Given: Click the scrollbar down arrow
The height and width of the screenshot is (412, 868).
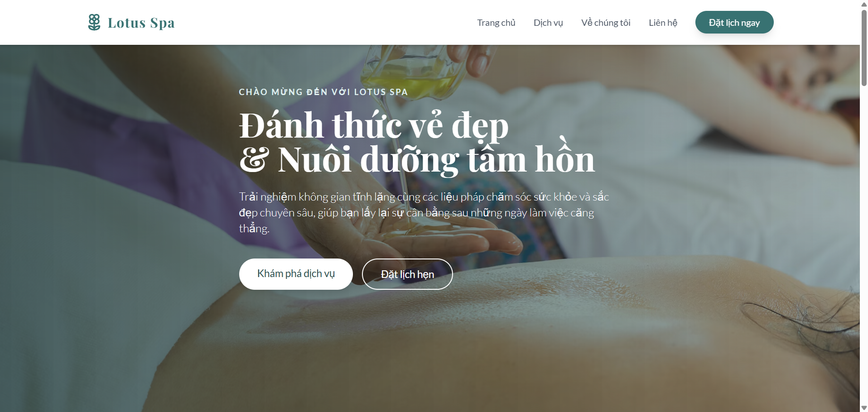Looking at the screenshot, I should coord(864,408).
